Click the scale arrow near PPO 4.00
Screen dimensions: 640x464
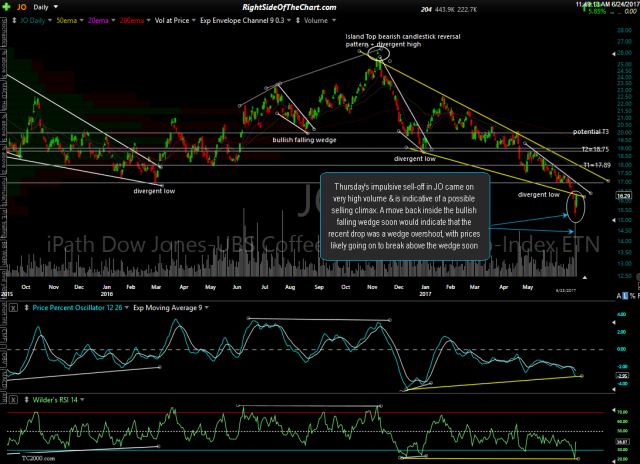click(613, 322)
